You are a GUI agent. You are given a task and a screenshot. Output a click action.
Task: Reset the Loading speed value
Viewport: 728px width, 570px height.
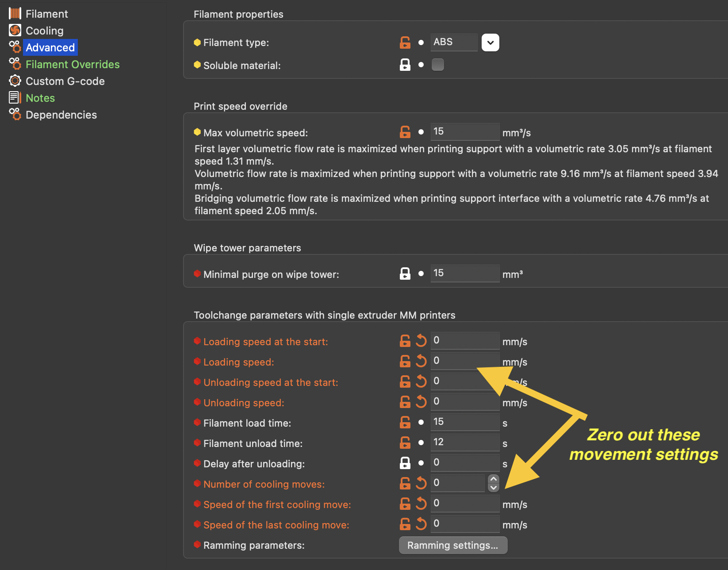click(x=421, y=361)
